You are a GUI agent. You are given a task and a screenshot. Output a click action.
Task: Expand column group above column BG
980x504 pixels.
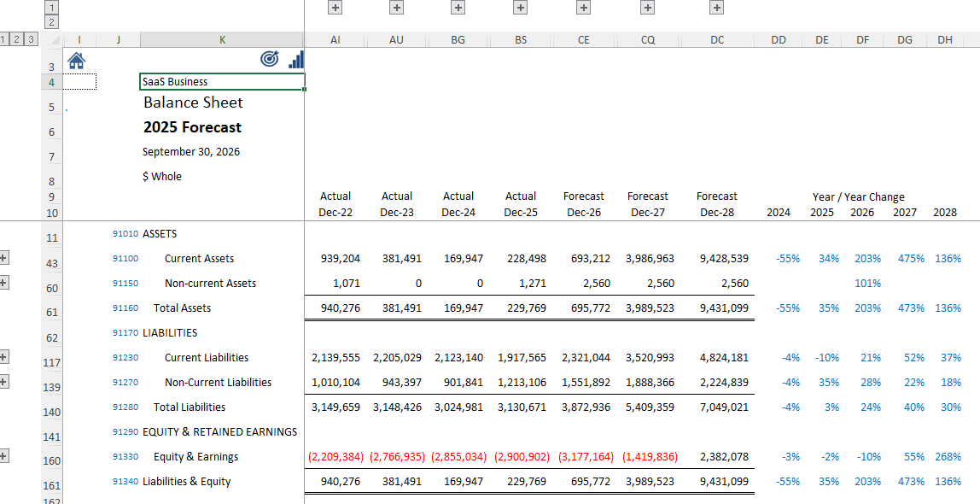(458, 8)
